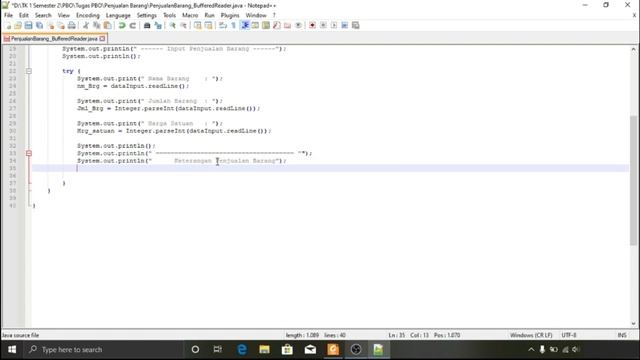
Task: Open the Language menu
Action: [x=118, y=15]
